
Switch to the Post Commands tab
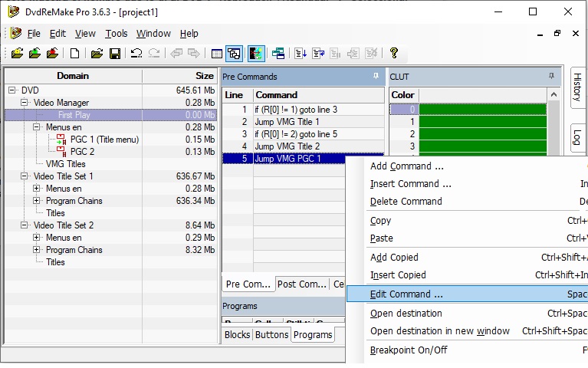click(302, 284)
